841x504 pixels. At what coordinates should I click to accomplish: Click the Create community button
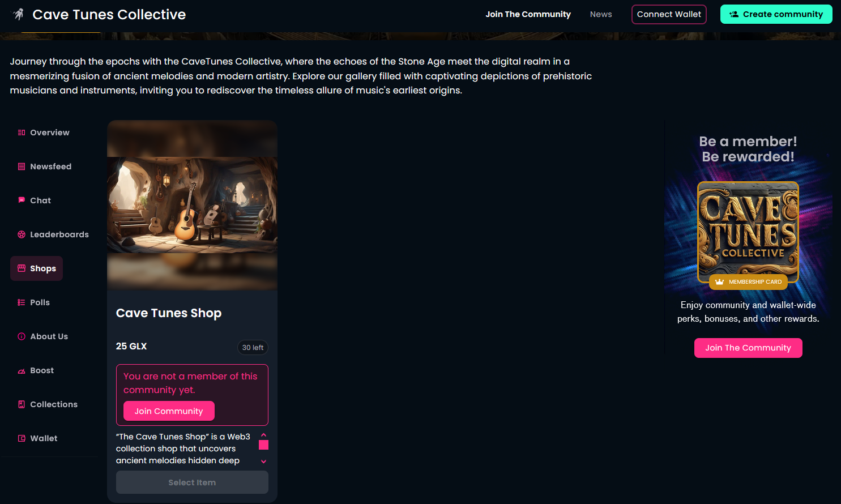pyautogui.click(x=776, y=14)
